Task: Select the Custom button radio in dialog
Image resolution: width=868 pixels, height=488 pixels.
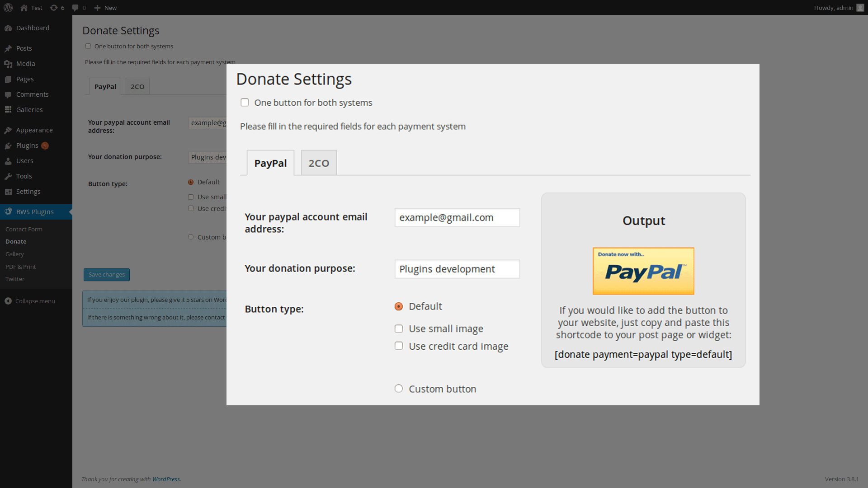Action: click(x=399, y=389)
